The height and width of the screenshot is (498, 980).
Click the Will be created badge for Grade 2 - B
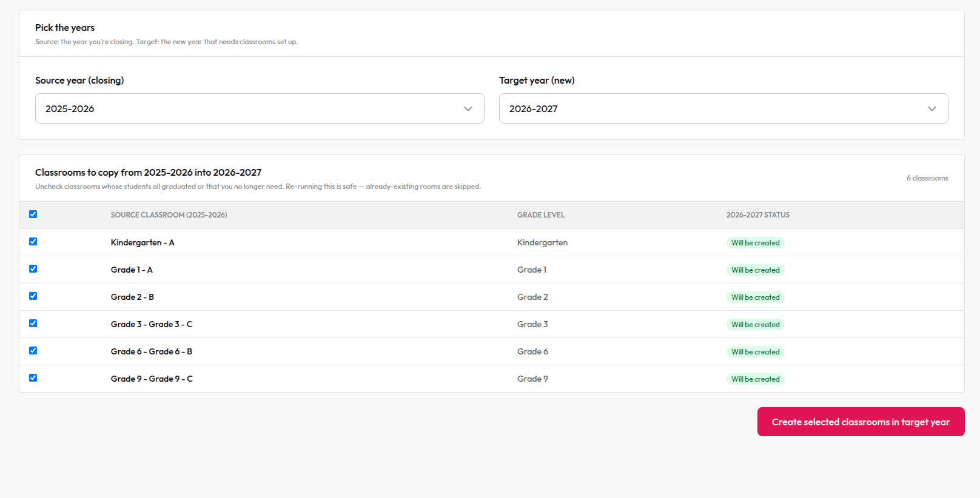pos(756,297)
